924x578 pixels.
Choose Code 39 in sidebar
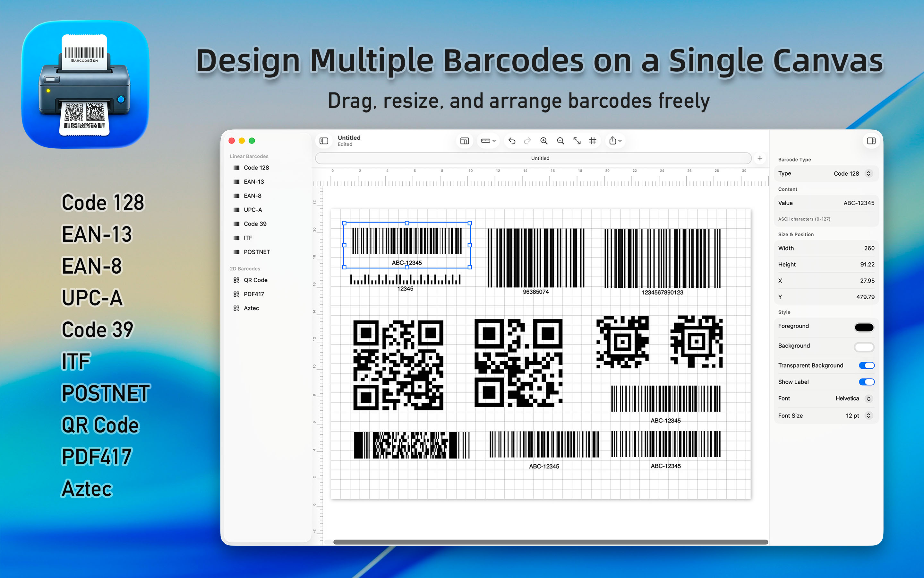pos(255,224)
